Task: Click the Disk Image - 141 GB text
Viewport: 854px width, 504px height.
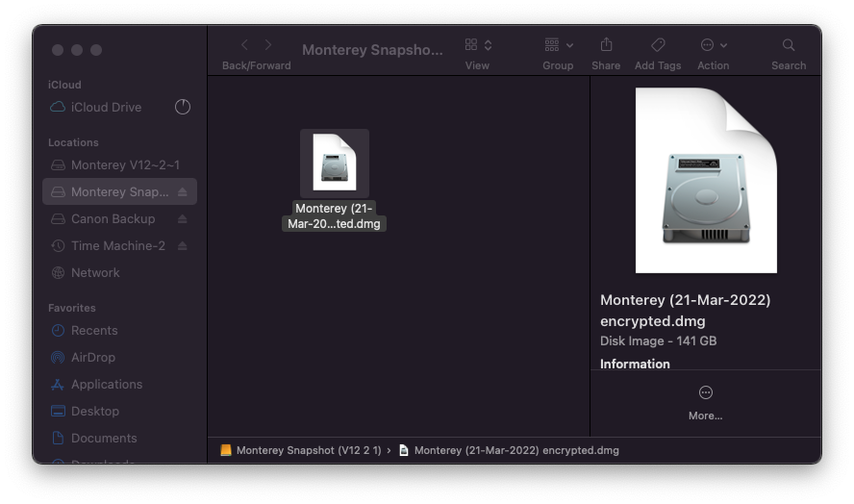Action: (x=658, y=341)
